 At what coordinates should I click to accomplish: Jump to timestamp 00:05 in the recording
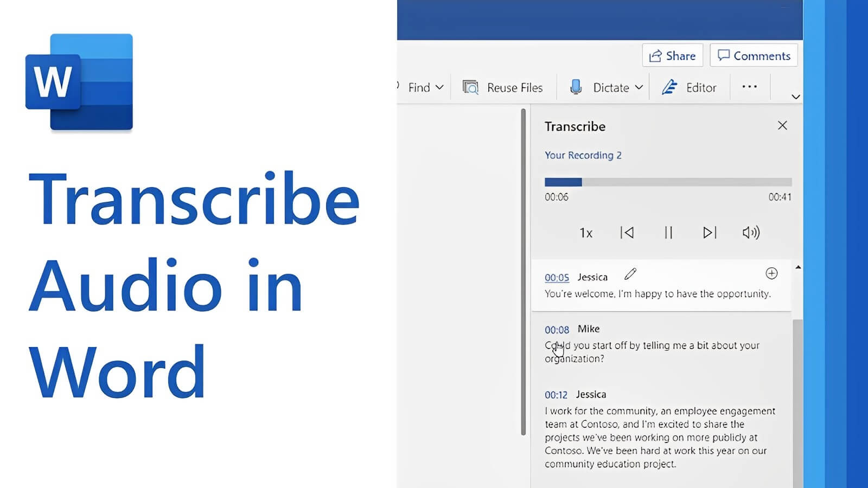click(x=557, y=277)
